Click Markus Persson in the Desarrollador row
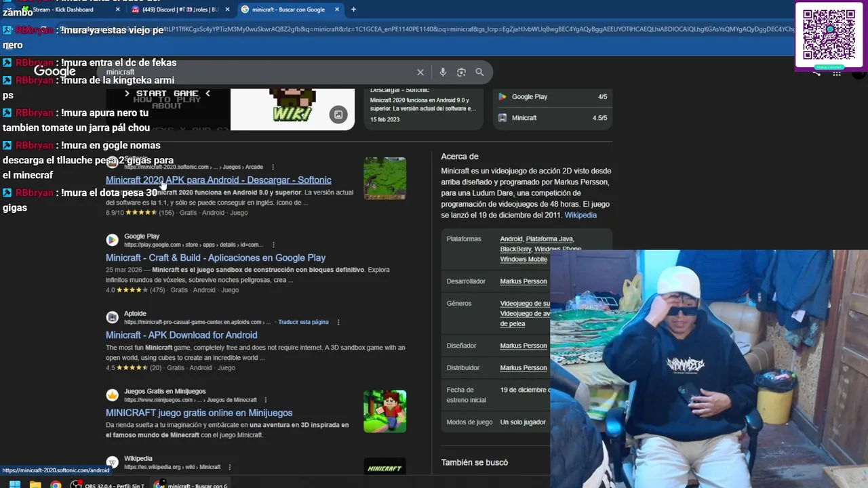The image size is (868, 488). point(524,281)
